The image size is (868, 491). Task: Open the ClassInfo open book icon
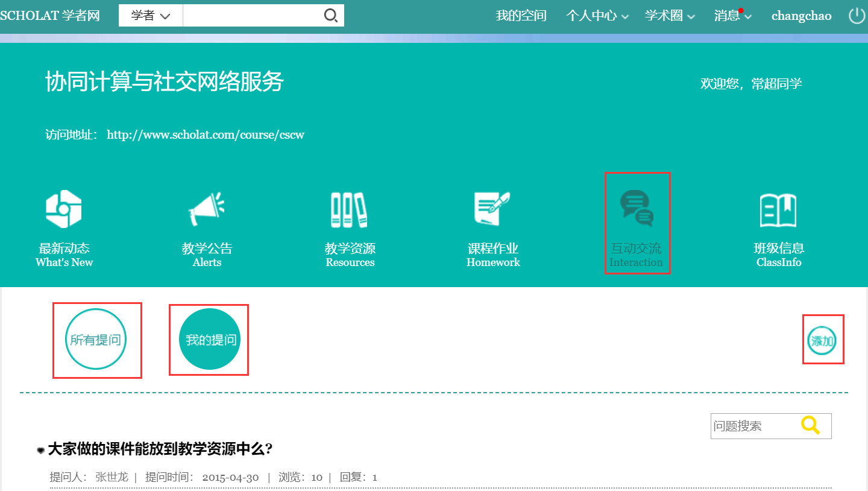(x=778, y=209)
